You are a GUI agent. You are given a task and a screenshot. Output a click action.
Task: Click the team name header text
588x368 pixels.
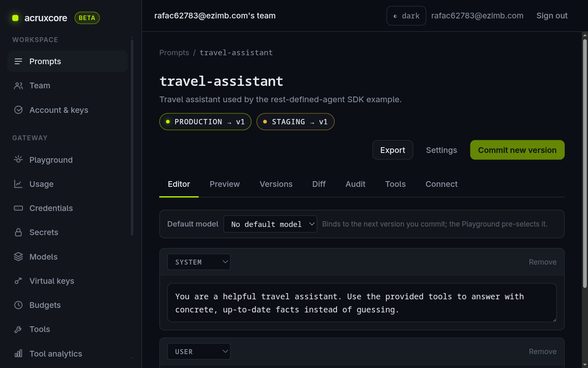click(215, 16)
